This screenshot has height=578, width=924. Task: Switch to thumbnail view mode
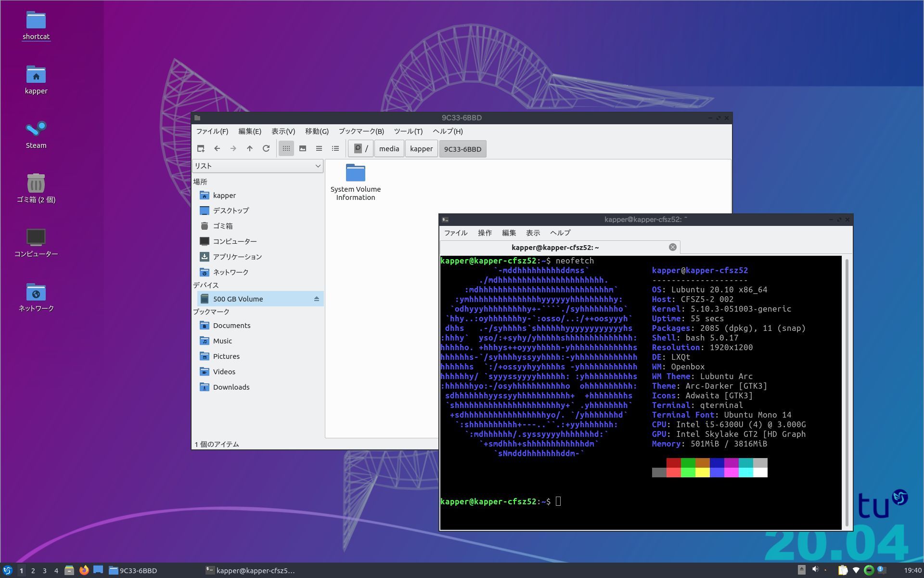[303, 148]
